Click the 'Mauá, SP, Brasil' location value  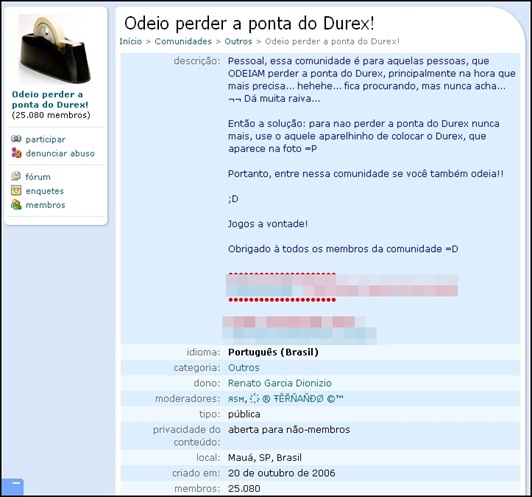(265, 458)
